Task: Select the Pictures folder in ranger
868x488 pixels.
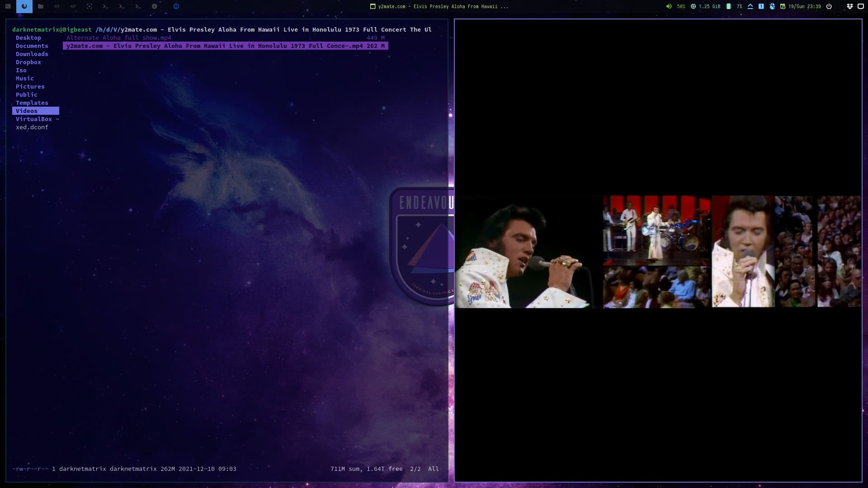Action: (30, 87)
